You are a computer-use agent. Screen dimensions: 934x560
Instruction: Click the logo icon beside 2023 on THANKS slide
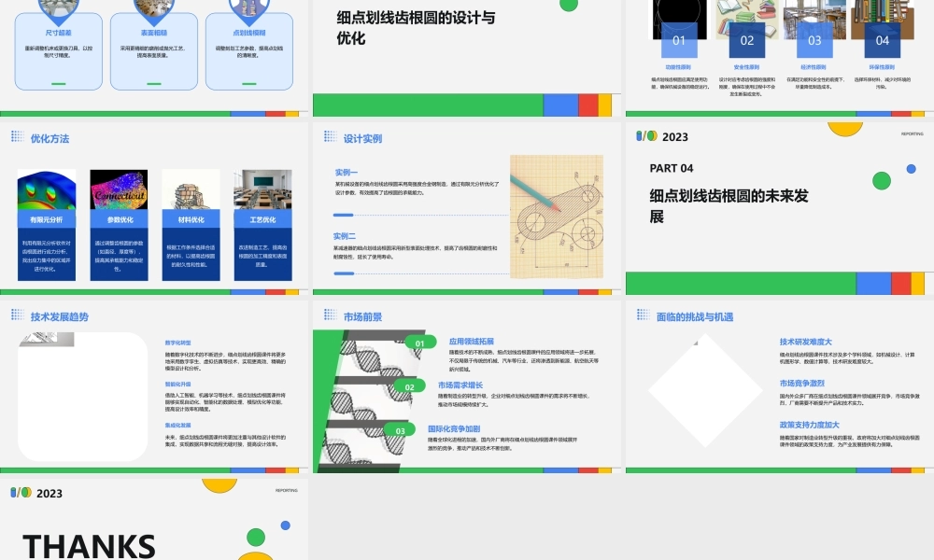point(21,493)
